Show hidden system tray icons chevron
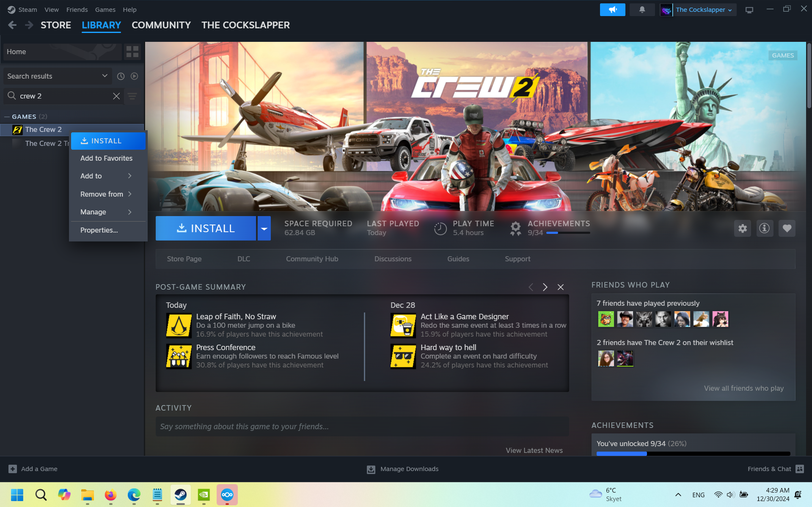 [x=678, y=495]
